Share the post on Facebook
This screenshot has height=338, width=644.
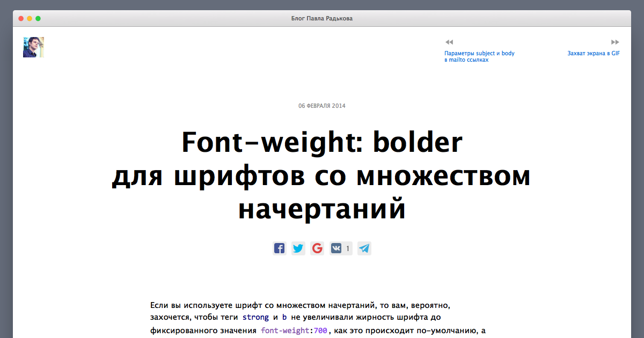280,248
